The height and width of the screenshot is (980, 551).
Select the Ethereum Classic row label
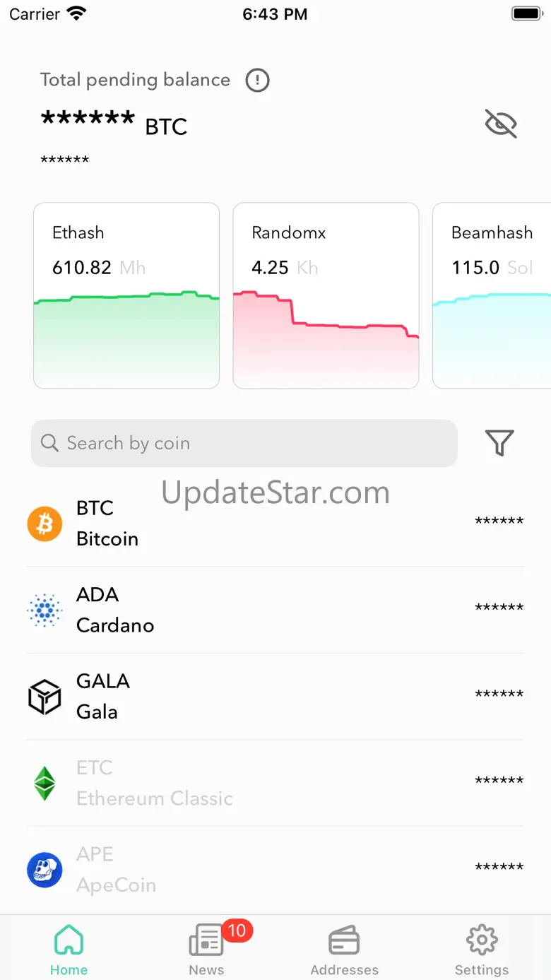point(155,784)
